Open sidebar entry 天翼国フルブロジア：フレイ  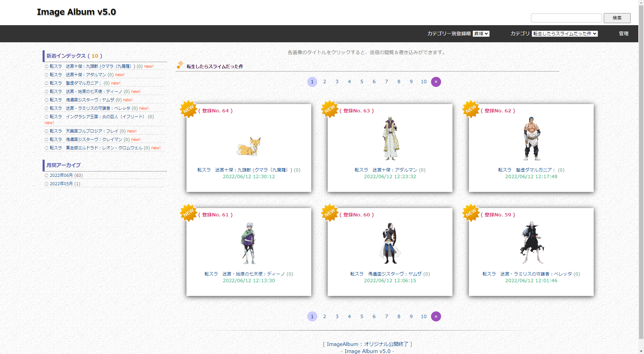point(84,131)
